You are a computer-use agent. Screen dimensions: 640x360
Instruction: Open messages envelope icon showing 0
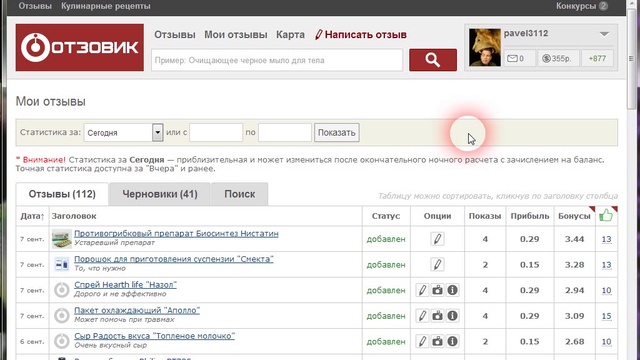519,58
